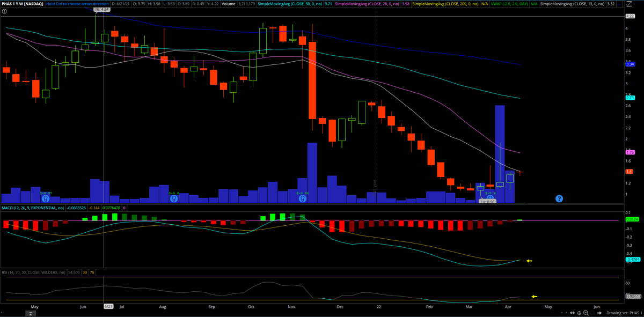This screenshot has width=644, height=317.
Task: Click SimpleMovingAvg (CLOSE, 200, 0, no) label
Action: pos(445,4)
